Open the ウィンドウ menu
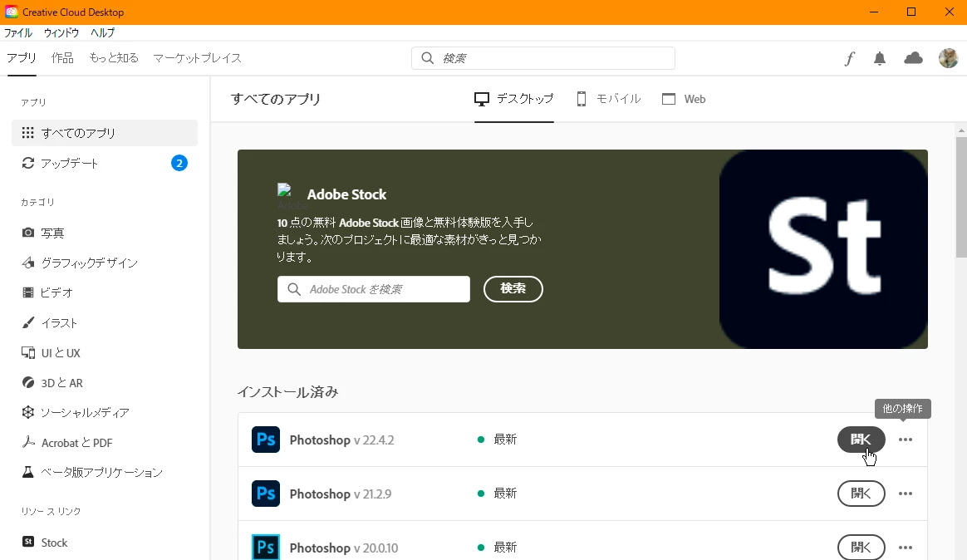967x560 pixels. pyautogui.click(x=61, y=32)
